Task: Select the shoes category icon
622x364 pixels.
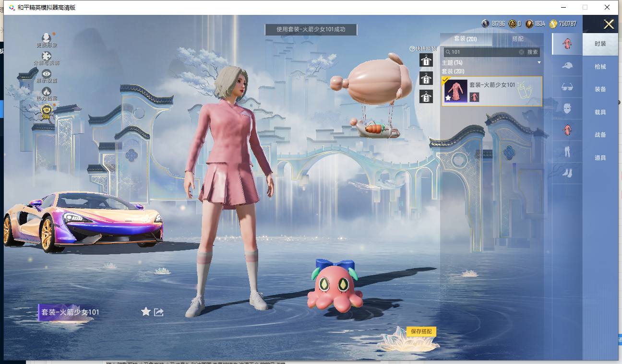Action: click(x=567, y=173)
